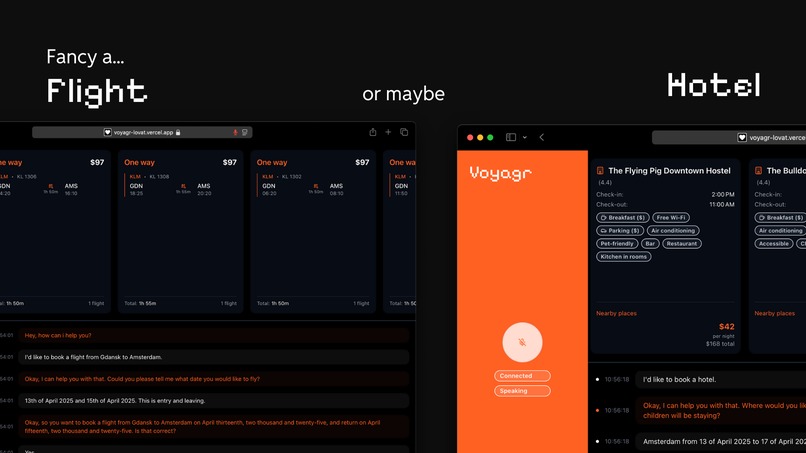Select the Restaurant amenity tag
Image resolution: width=806 pixels, height=453 pixels.
[682, 244]
